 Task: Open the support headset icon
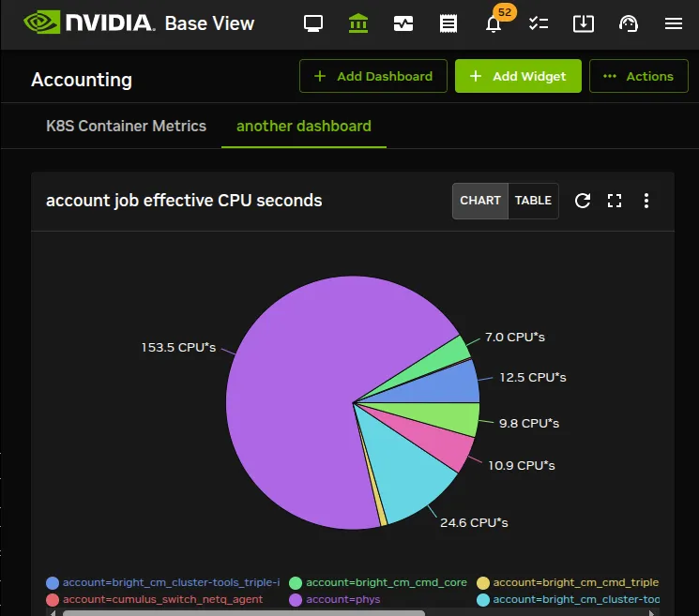point(628,23)
